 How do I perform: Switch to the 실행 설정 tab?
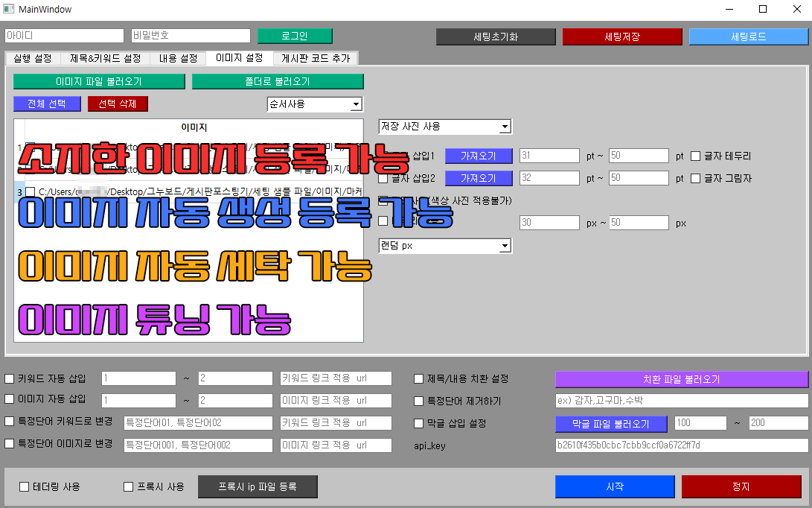[33, 58]
